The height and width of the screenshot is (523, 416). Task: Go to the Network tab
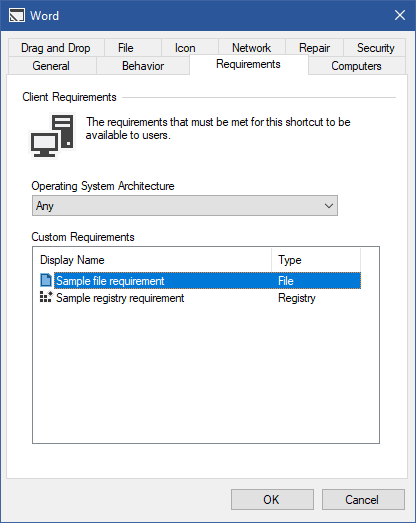coord(252,48)
